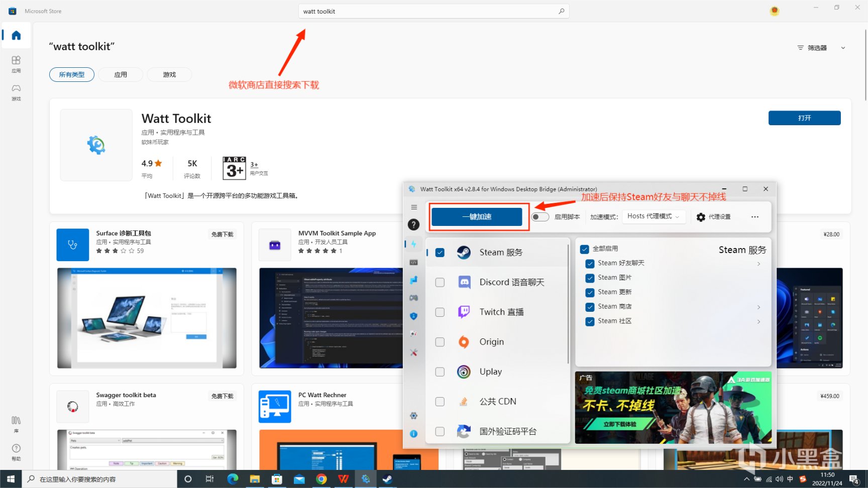Check the 公共 CDN checkbox
The width and height of the screenshot is (868, 488).
click(440, 402)
